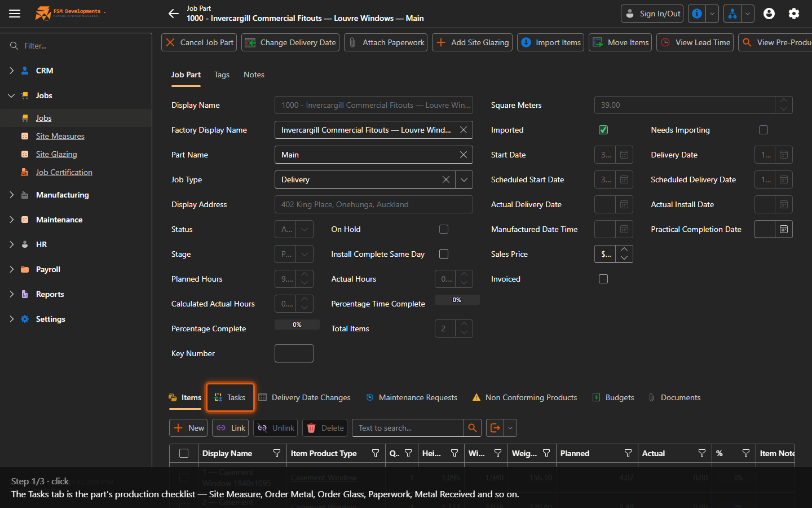
Task: Toggle Install Complete Same Day checkbox
Action: click(444, 254)
